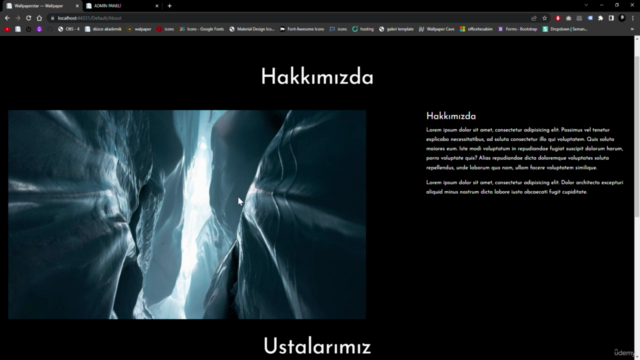The height and width of the screenshot is (360, 640).
Task: Open the purple circle bookmark icon
Action: click(x=39, y=29)
